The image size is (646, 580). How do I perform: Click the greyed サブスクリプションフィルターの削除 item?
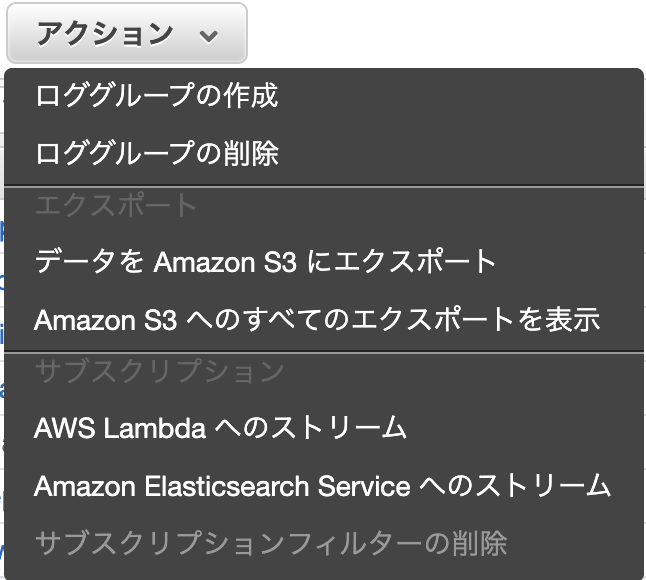click(x=270, y=544)
